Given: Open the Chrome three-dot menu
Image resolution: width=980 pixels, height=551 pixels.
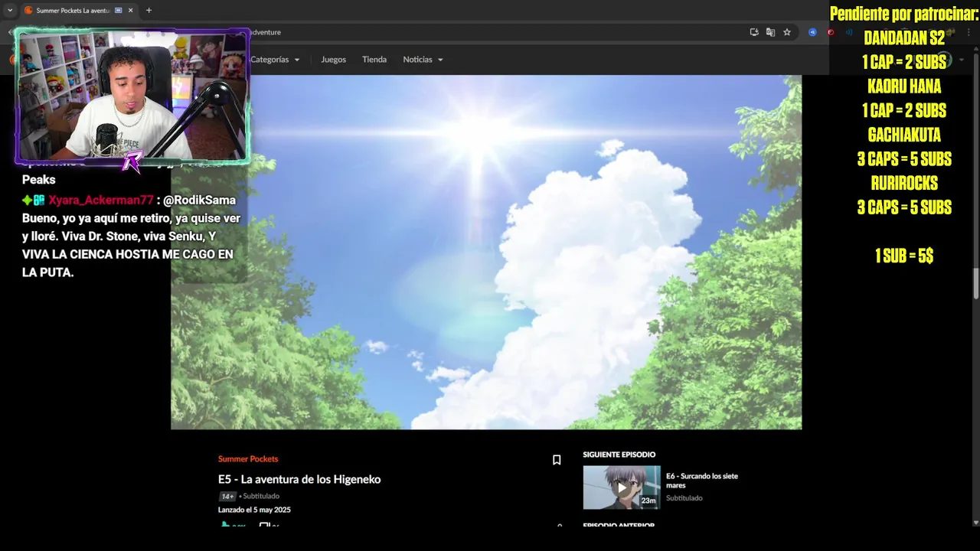Looking at the screenshot, I should tap(969, 32).
